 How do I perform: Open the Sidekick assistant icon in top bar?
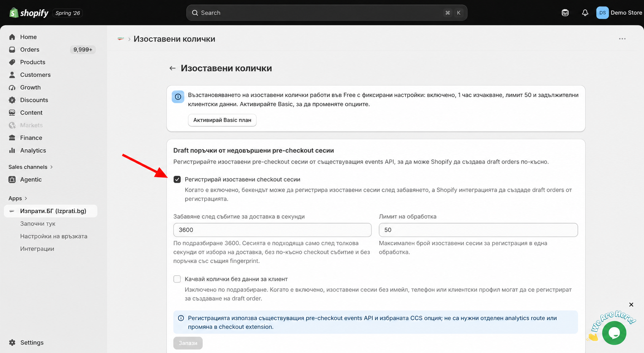[565, 13]
